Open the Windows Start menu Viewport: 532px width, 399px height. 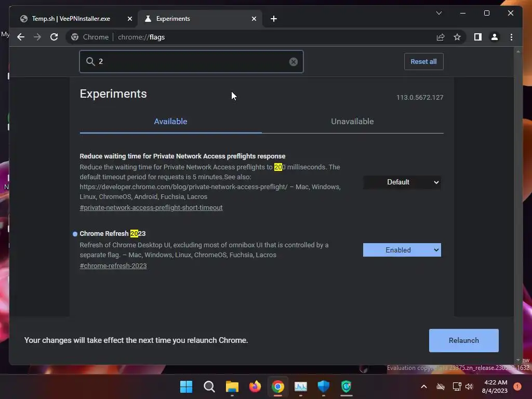[x=186, y=387]
